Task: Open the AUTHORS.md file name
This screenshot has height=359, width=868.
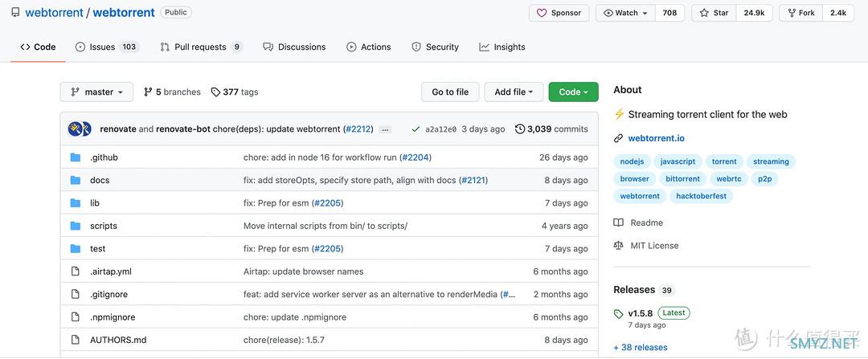Action: point(118,340)
